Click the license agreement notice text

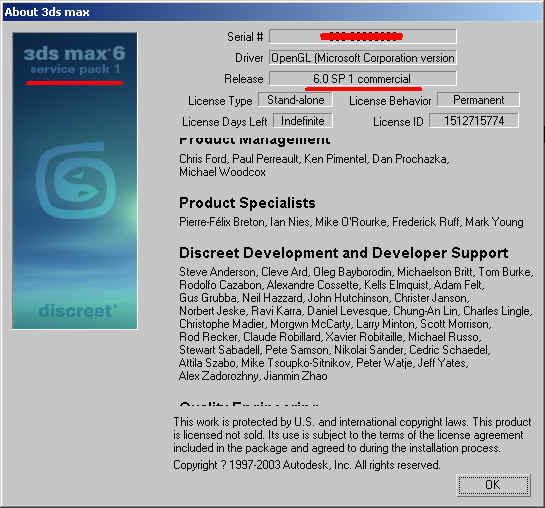(352, 435)
